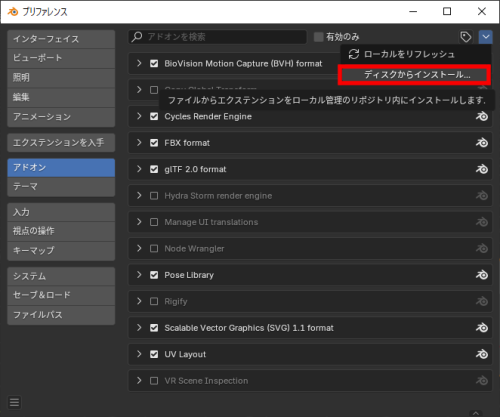This screenshot has width=500, height=417.
Task: Click the Blender logo on Cycles Render Engine row
Action: click(482, 116)
